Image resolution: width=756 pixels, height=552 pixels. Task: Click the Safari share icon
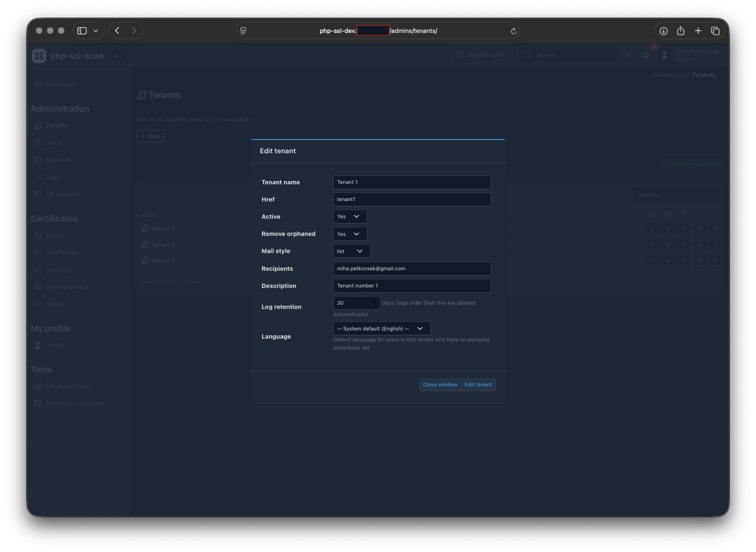pyautogui.click(x=681, y=31)
